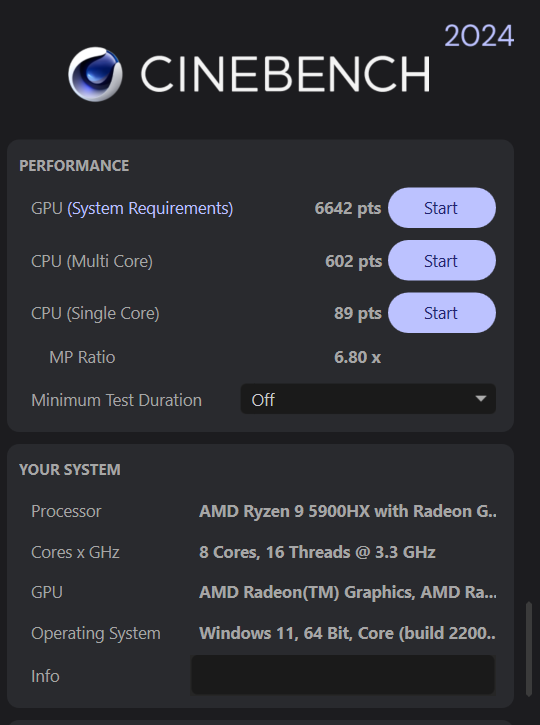Click the Cinebench sphere logo icon
Screen dimensions: 540x725
[95, 74]
